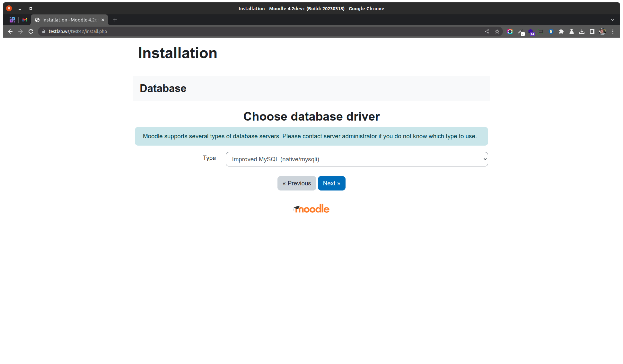Reload the installation page
Image resolution: width=623 pixels, height=364 pixels.
pos(31,31)
